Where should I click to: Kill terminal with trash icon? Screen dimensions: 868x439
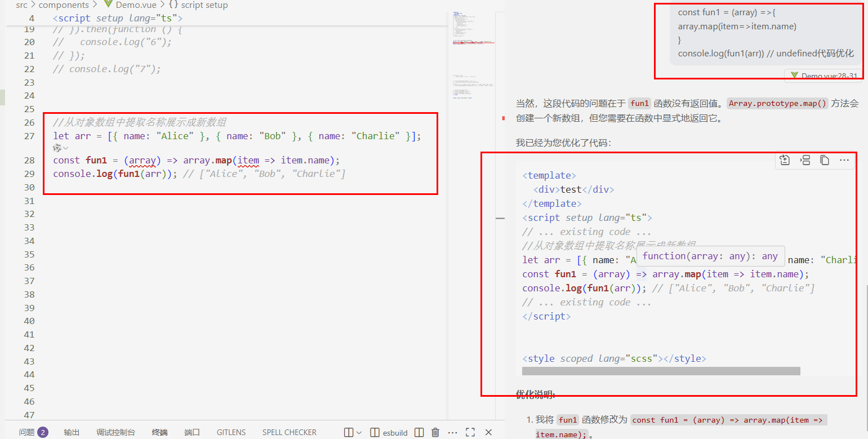435,432
